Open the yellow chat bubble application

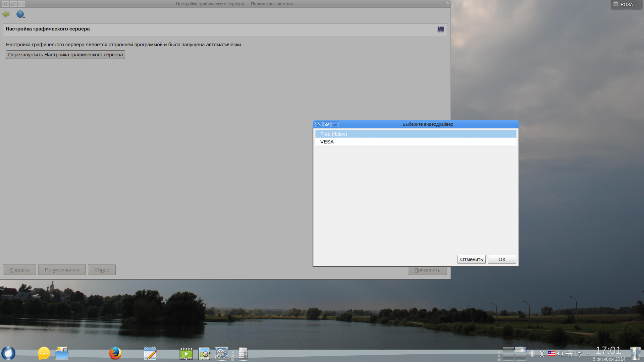(x=44, y=353)
